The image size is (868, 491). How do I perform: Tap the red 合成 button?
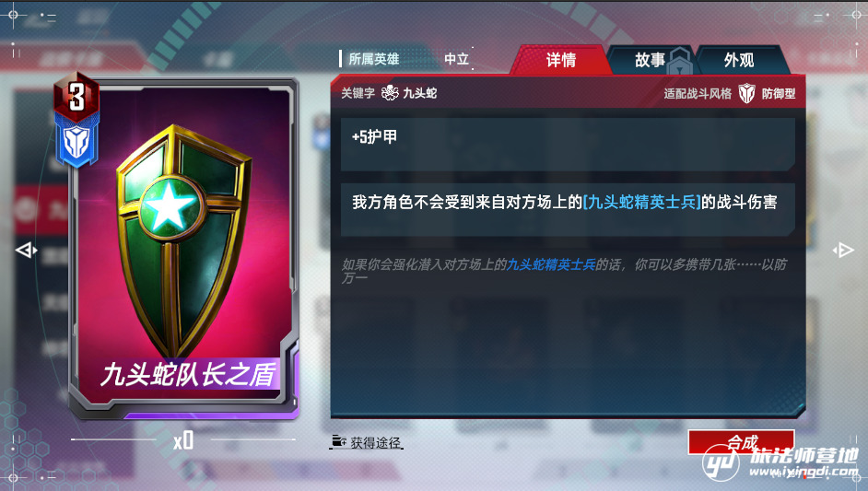742,442
